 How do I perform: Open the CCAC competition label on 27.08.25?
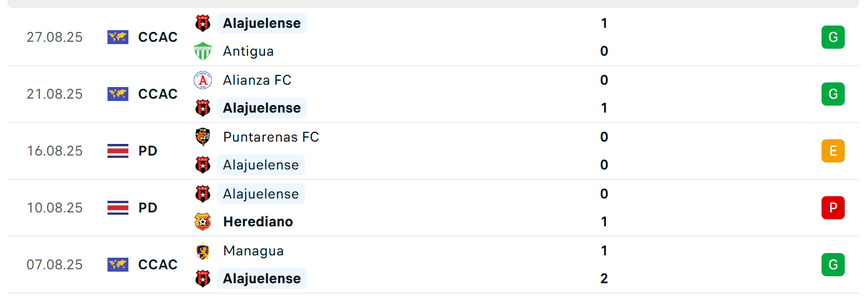[x=158, y=37]
